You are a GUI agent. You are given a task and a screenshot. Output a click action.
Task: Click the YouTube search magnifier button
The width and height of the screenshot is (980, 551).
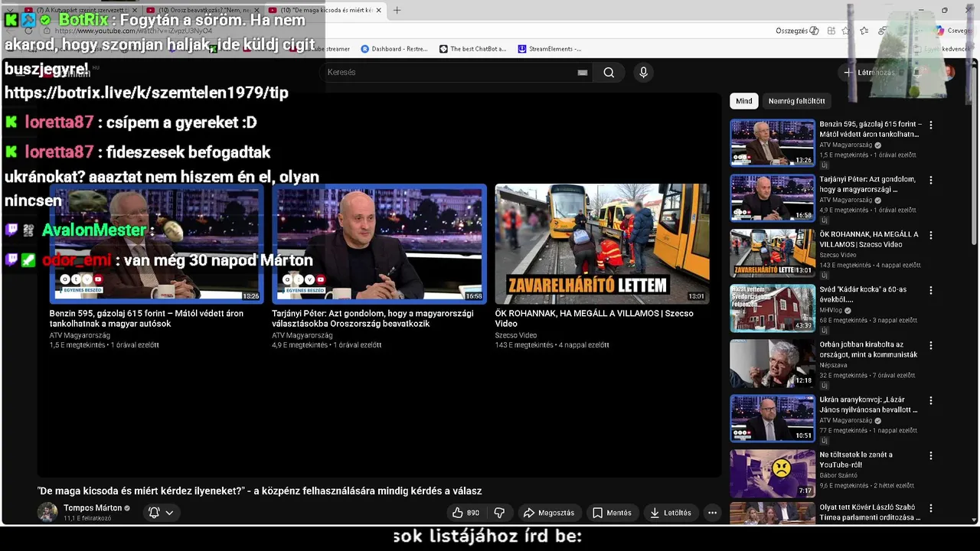pyautogui.click(x=609, y=72)
